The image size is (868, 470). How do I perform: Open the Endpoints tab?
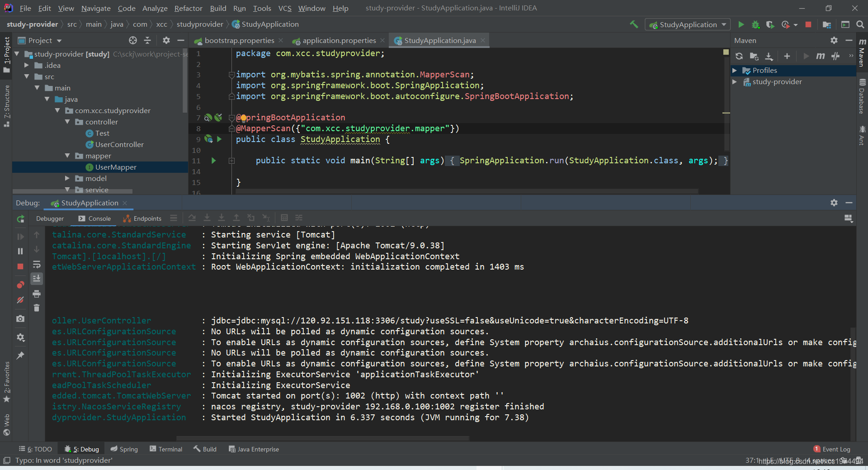[142, 218]
